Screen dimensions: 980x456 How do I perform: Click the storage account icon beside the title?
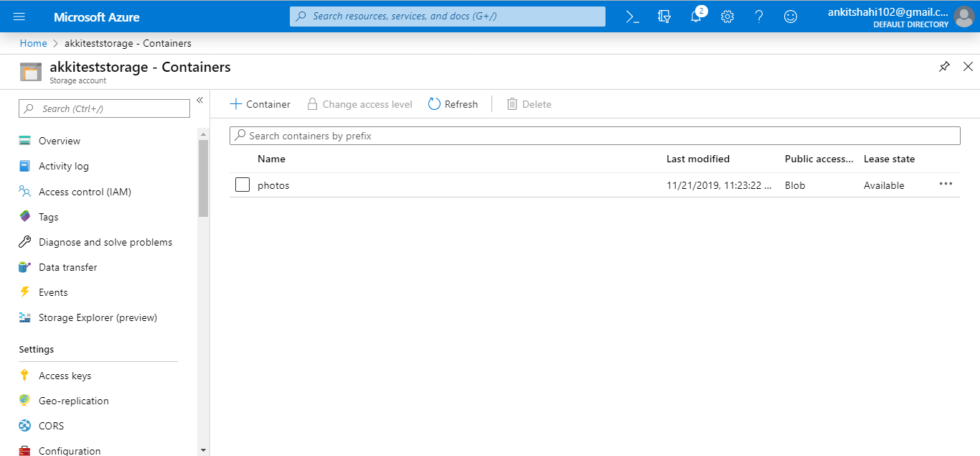31,72
